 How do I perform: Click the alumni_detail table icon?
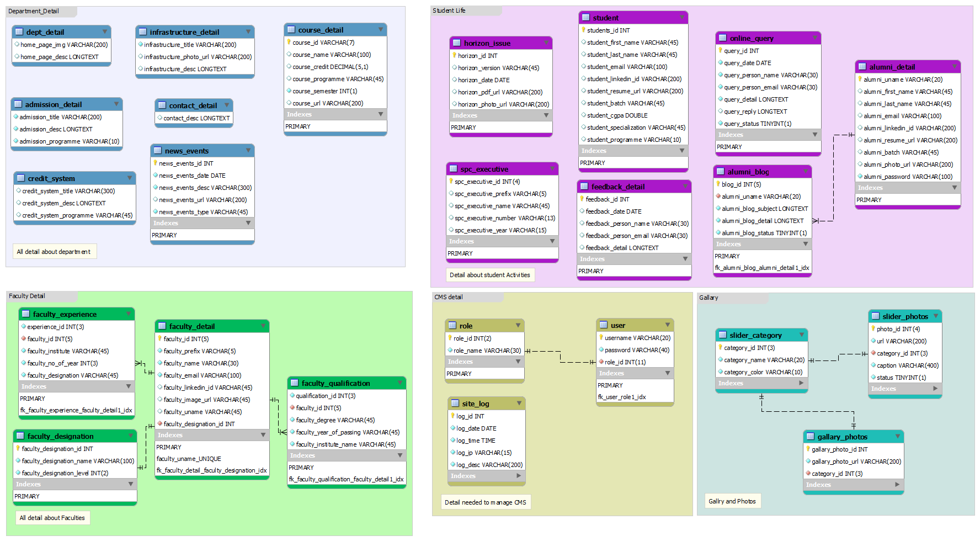862,67
